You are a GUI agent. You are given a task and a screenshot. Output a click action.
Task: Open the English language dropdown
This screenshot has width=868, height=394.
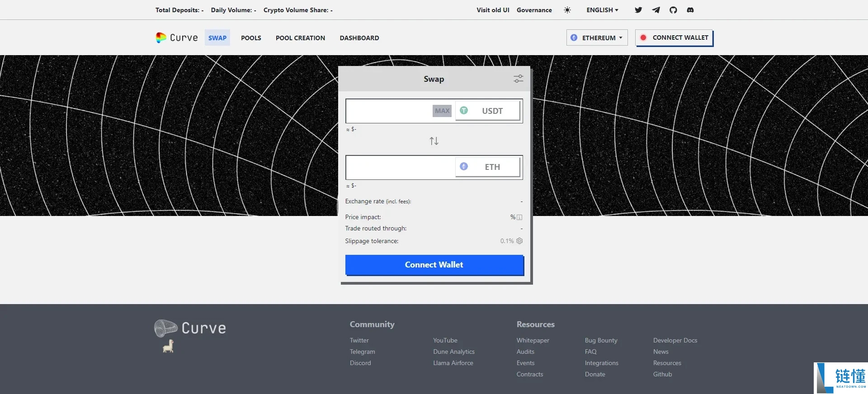click(x=602, y=10)
